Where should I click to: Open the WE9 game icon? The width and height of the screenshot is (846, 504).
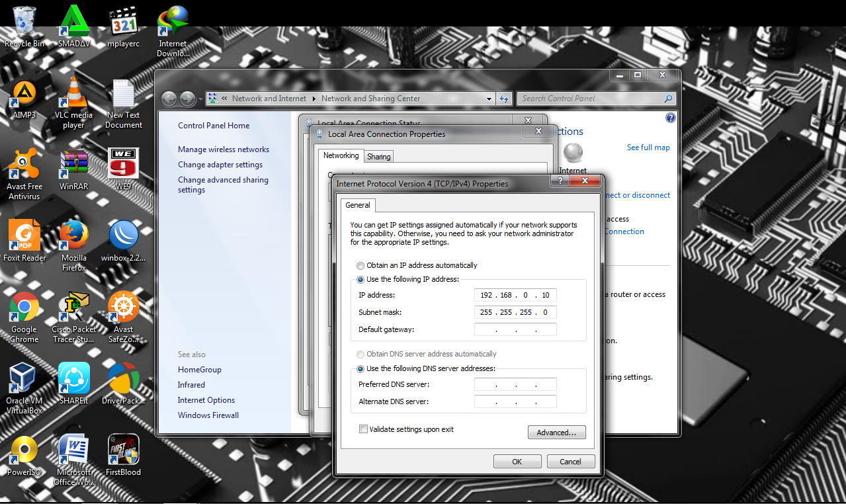[x=124, y=170]
